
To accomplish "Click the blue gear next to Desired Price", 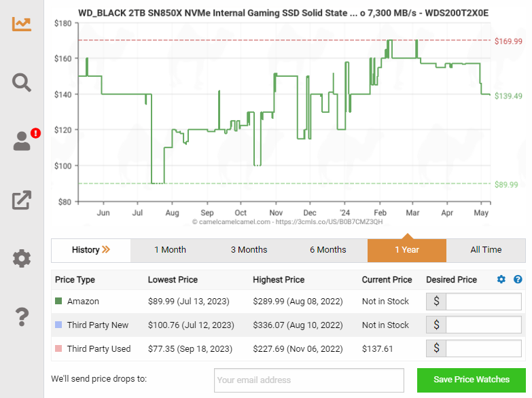I will click(x=501, y=279).
